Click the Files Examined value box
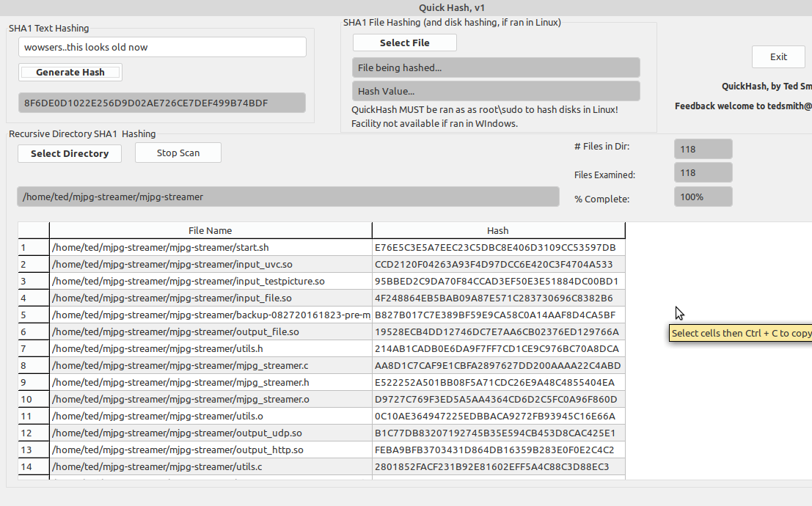The image size is (812, 506). pos(703,172)
